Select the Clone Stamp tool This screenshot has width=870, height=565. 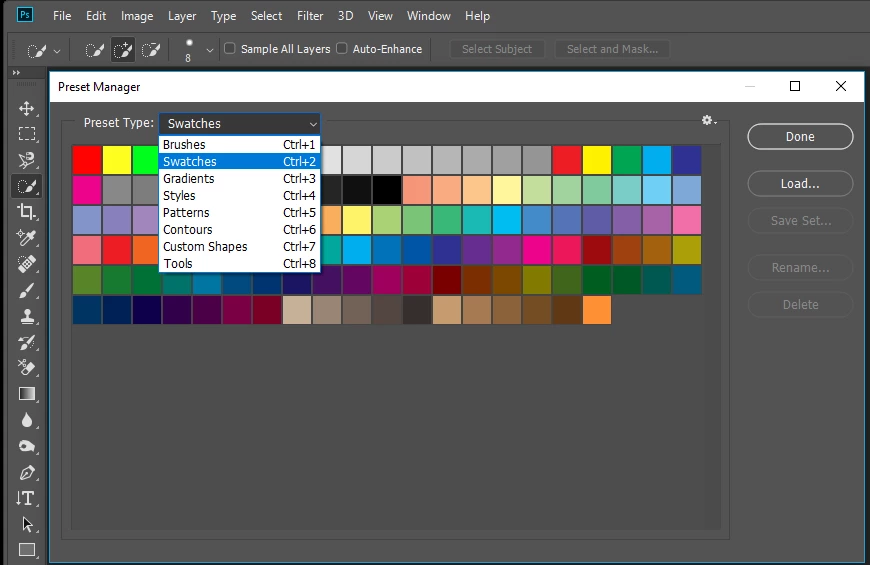26,316
